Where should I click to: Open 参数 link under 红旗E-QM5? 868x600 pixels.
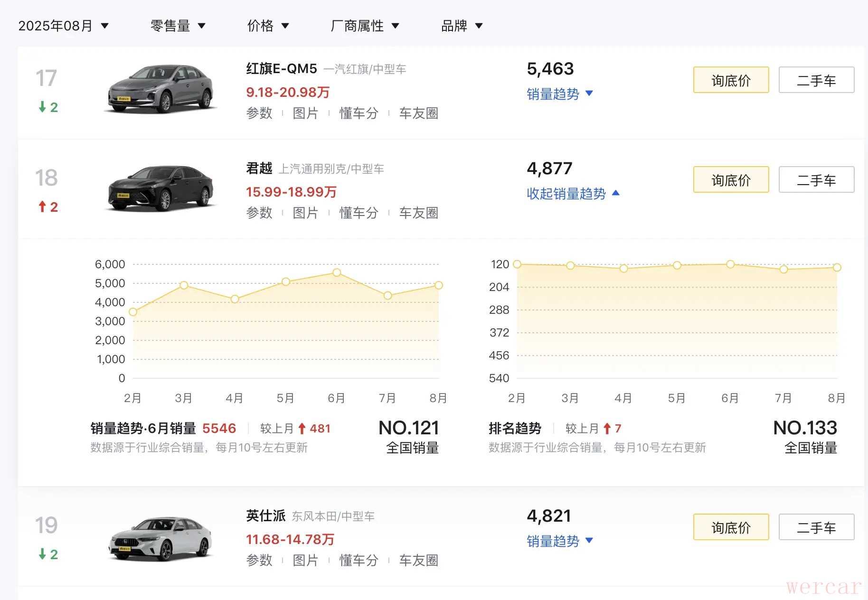[x=259, y=113]
